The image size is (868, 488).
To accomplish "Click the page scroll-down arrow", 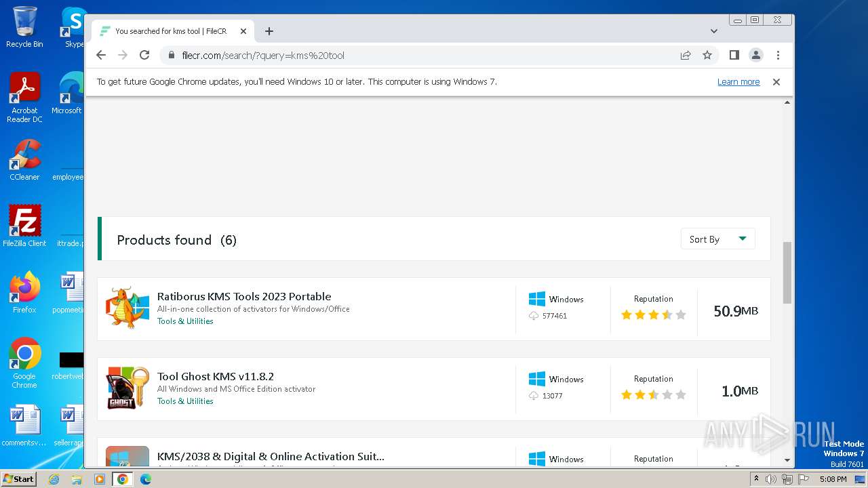I will (787, 460).
